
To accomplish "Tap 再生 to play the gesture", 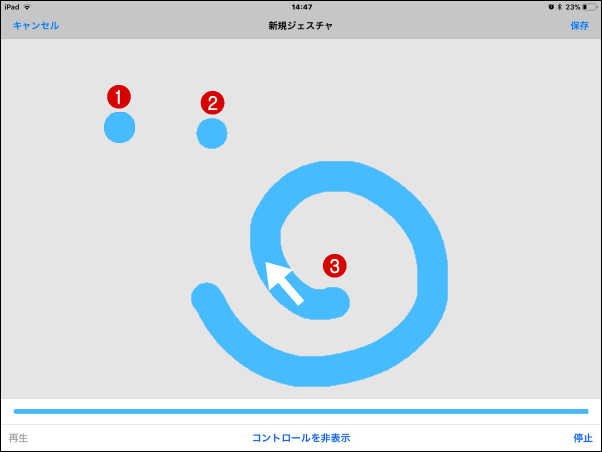I will (x=18, y=438).
